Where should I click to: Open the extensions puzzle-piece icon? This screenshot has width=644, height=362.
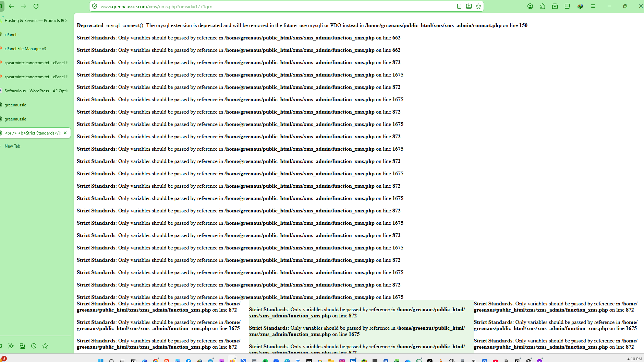[543, 6]
